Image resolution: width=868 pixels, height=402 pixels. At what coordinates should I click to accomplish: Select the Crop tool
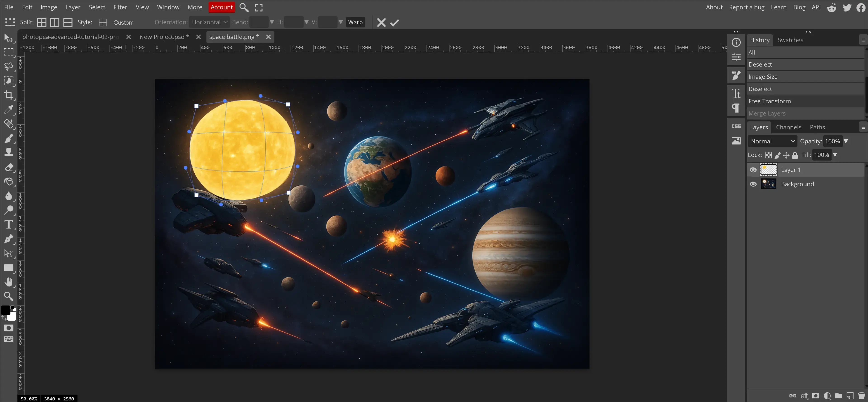coord(8,95)
